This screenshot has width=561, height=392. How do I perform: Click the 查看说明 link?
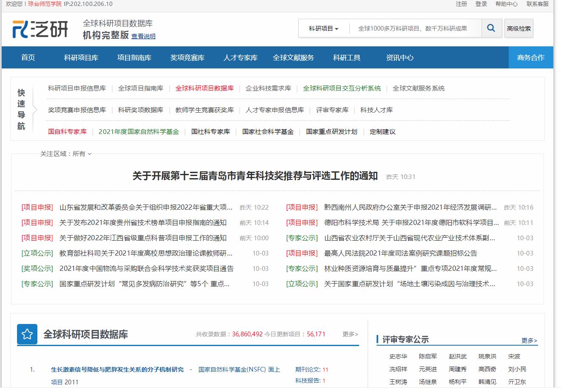[x=143, y=37]
